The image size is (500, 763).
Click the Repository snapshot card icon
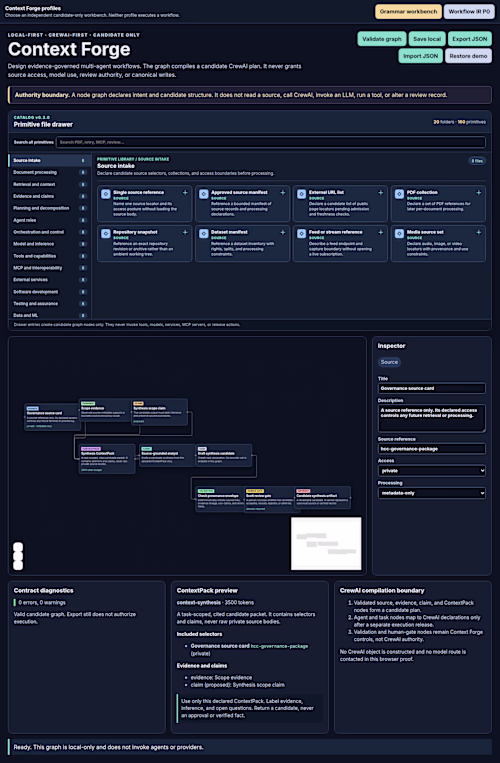point(106,234)
